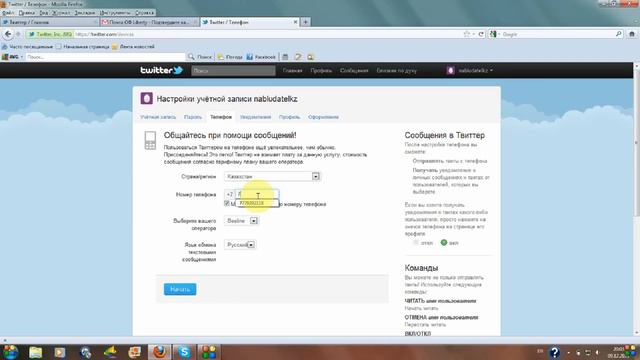
Task: Open the Оформление settings tab
Action: [323, 117]
